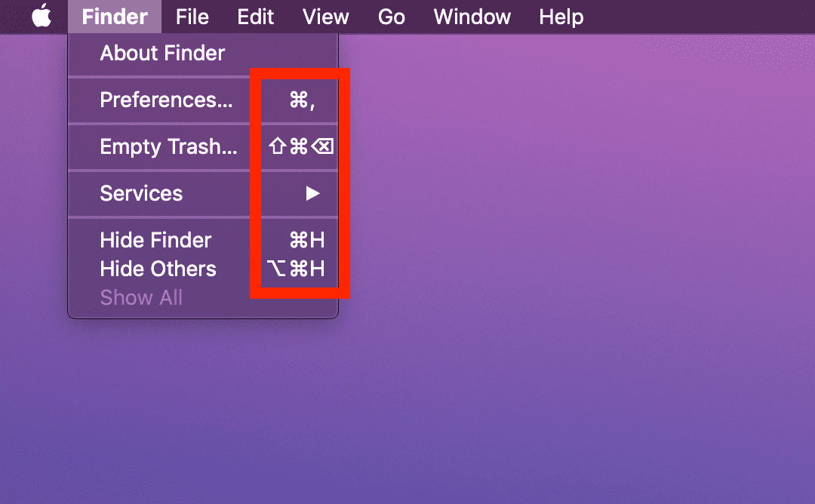Choose About Finder from the menu
815x504 pixels.
162,54
